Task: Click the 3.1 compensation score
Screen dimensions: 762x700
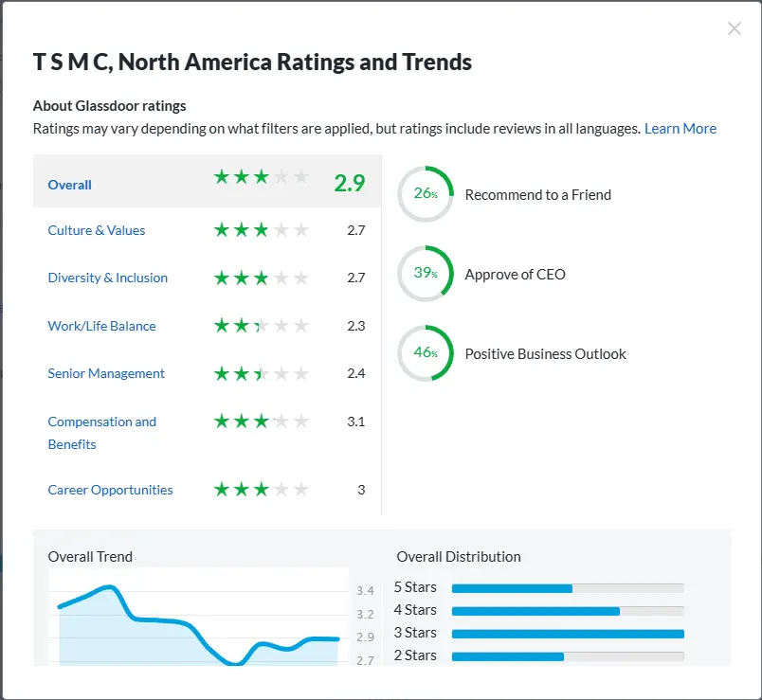Action: [x=356, y=422]
